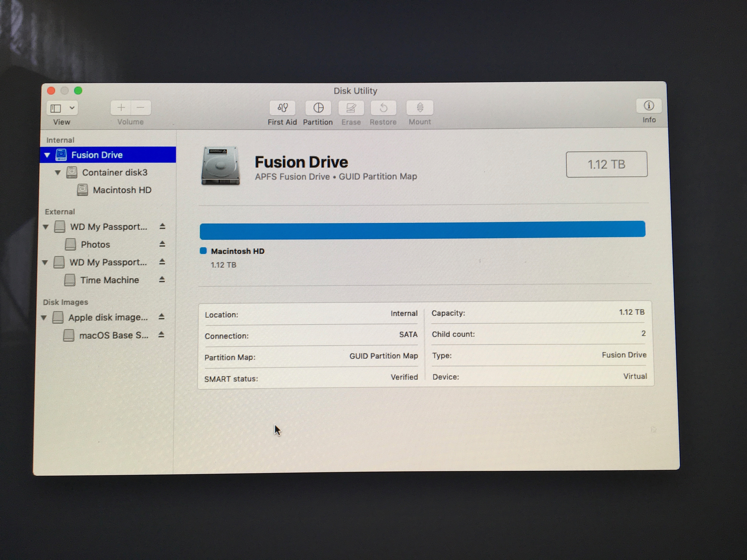
Task: Eject the Photos volume
Action: [162, 244]
